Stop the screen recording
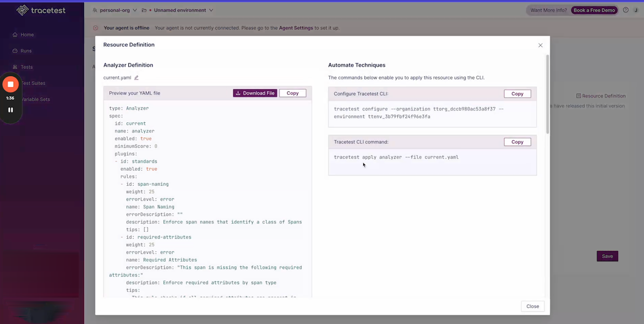The height and width of the screenshot is (324, 644). coord(11,84)
